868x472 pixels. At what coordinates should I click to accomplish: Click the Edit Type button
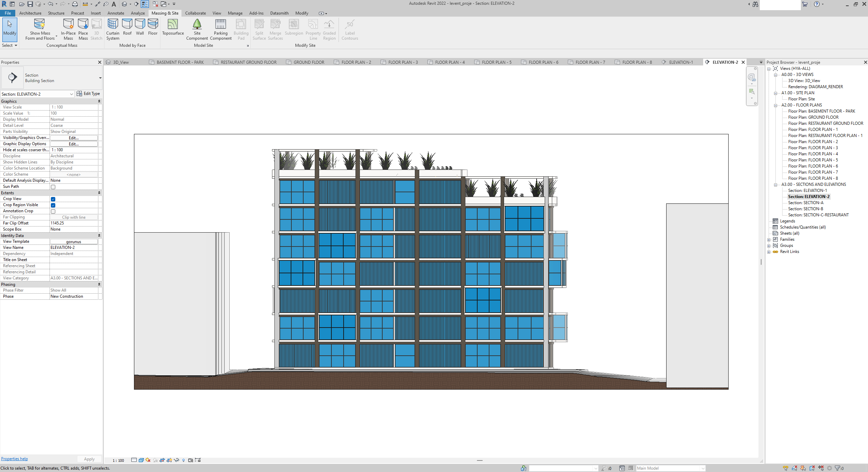[88, 94]
